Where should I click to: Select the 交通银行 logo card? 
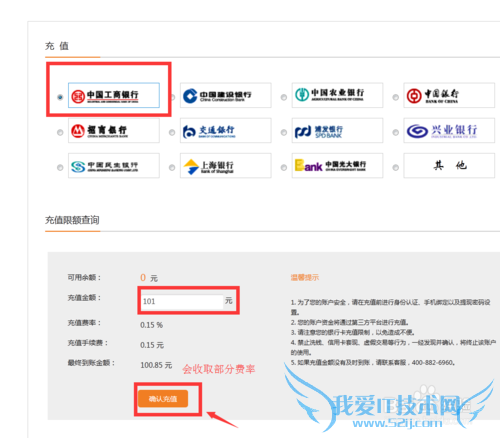point(226,130)
